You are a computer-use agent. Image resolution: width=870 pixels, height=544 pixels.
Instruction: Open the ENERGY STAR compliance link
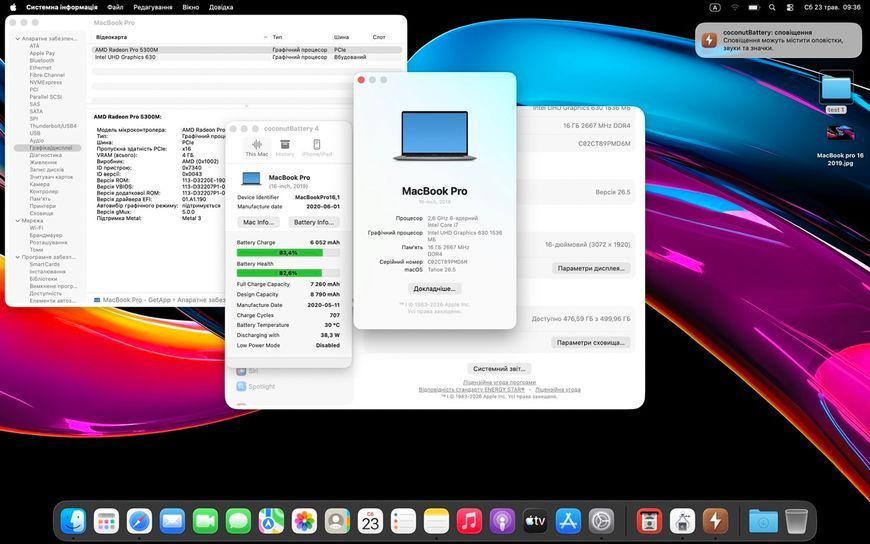coord(472,390)
